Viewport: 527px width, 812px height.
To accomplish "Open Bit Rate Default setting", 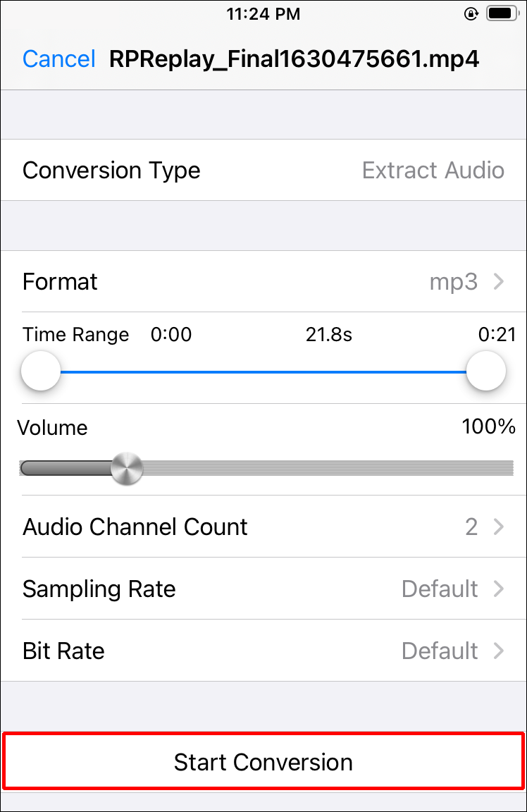I will (440, 651).
